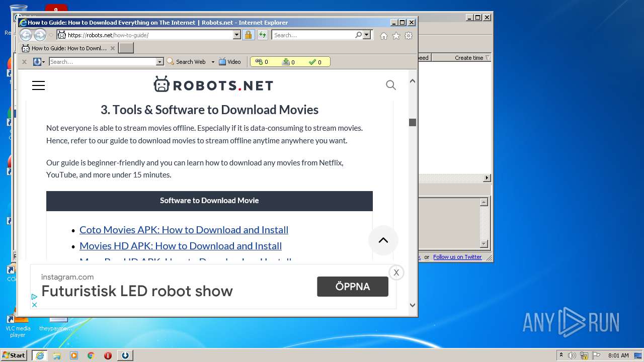644x362 pixels.
Task: Refresh the page with the green arrows button
Action: pos(263,35)
